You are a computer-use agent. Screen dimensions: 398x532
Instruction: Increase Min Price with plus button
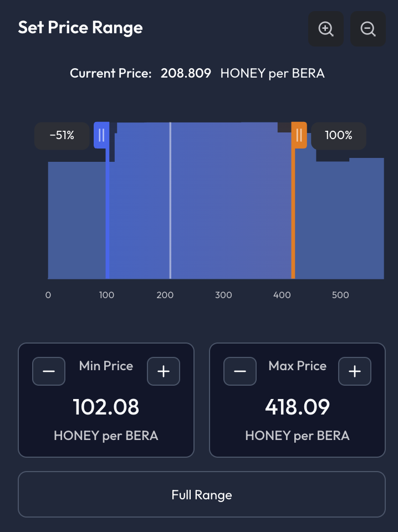(x=164, y=371)
